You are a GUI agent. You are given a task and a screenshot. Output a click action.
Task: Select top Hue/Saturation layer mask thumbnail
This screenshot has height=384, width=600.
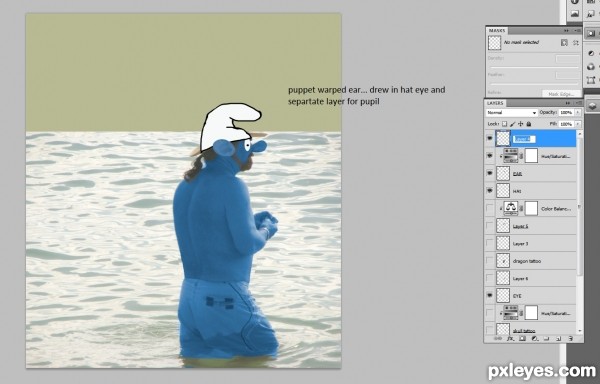[531, 156]
